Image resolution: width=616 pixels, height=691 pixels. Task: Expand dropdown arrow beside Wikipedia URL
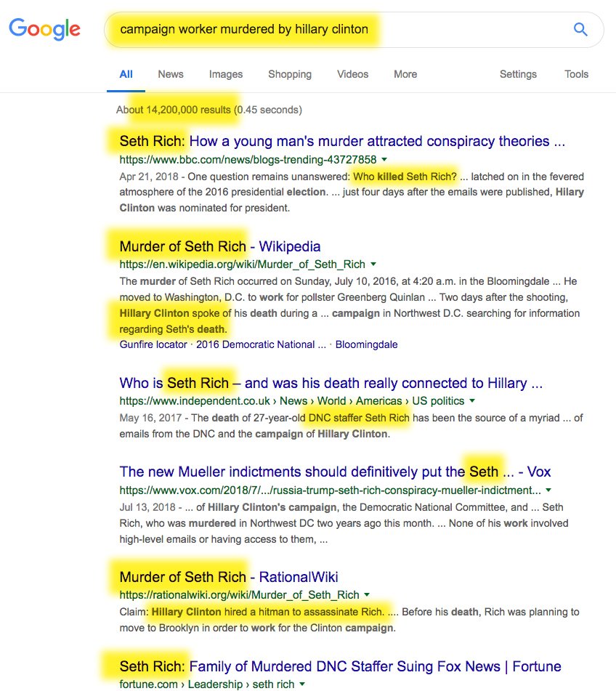pyautogui.click(x=373, y=264)
